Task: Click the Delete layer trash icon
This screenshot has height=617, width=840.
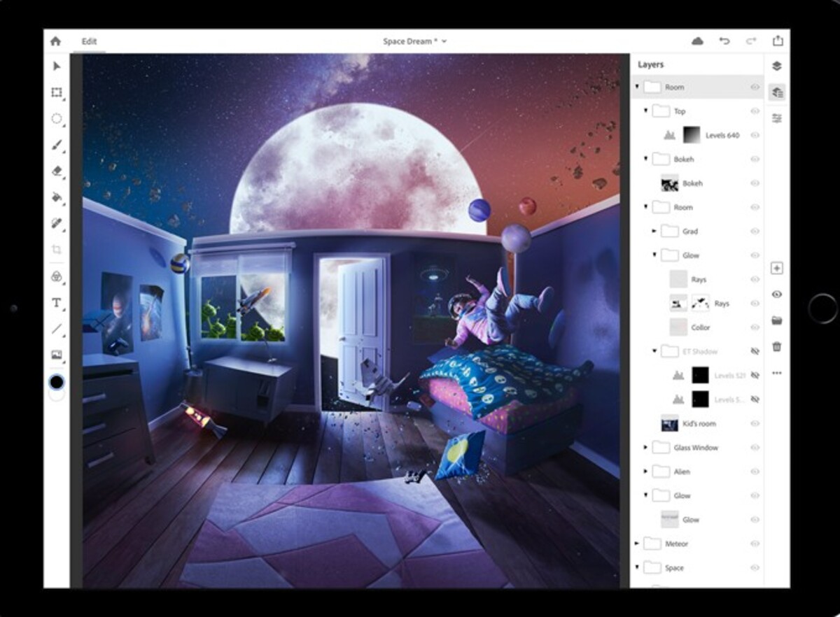Action: pos(776,345)
